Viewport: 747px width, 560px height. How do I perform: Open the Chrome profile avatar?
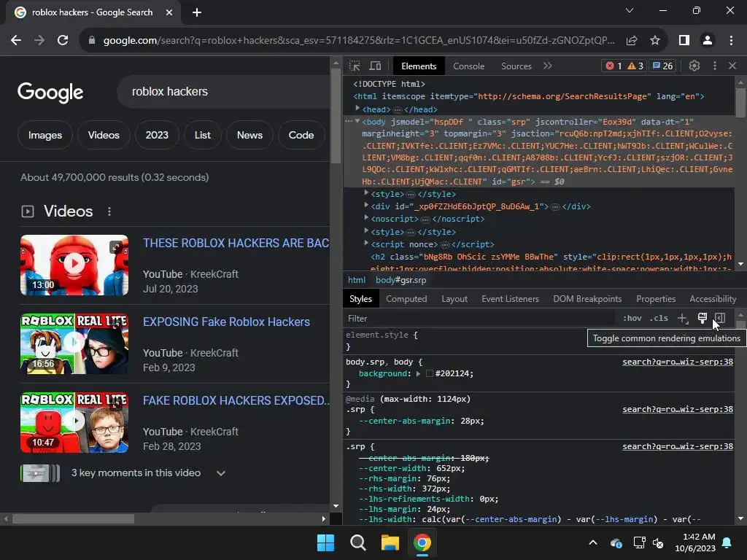coord(708,41)
